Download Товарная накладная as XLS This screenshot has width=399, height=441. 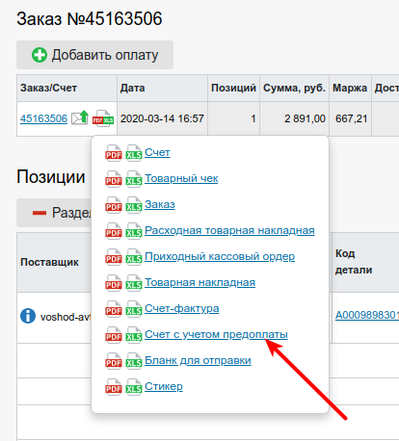pos(134,283)
